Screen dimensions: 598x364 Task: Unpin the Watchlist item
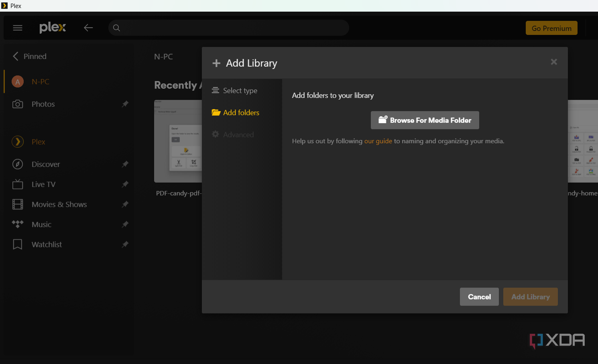(125, 244)
